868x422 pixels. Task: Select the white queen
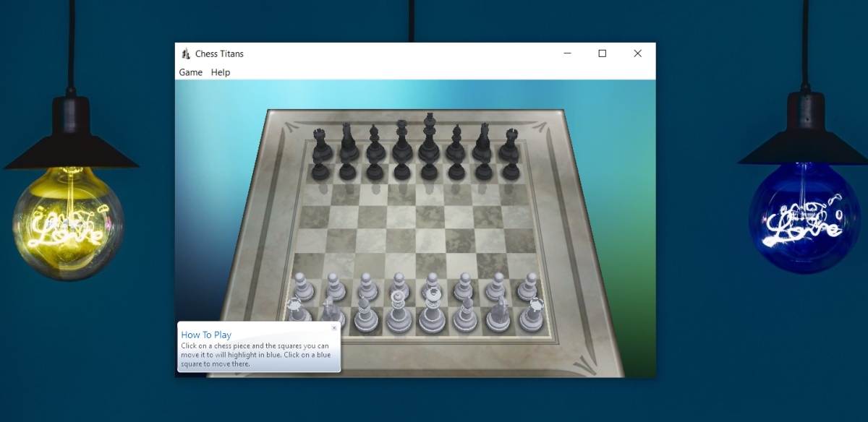tap(398, 311)
